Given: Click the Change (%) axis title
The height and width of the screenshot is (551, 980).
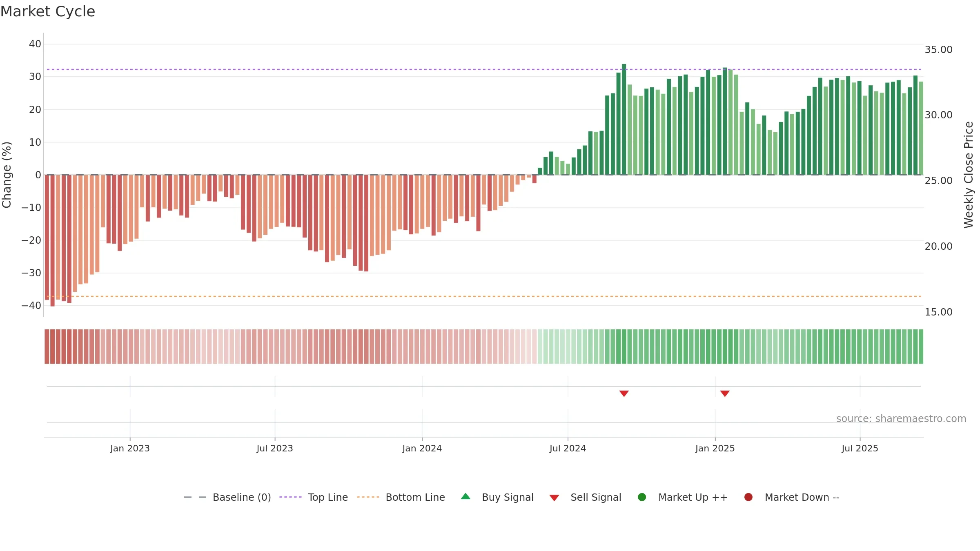Looking at the screenshot, I should click(7, 175).
